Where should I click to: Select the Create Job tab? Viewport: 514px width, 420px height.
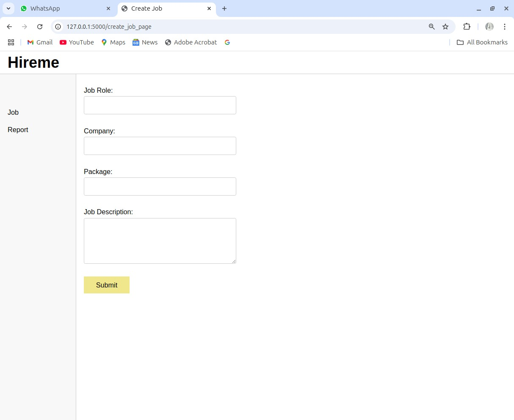pos(166,8)
